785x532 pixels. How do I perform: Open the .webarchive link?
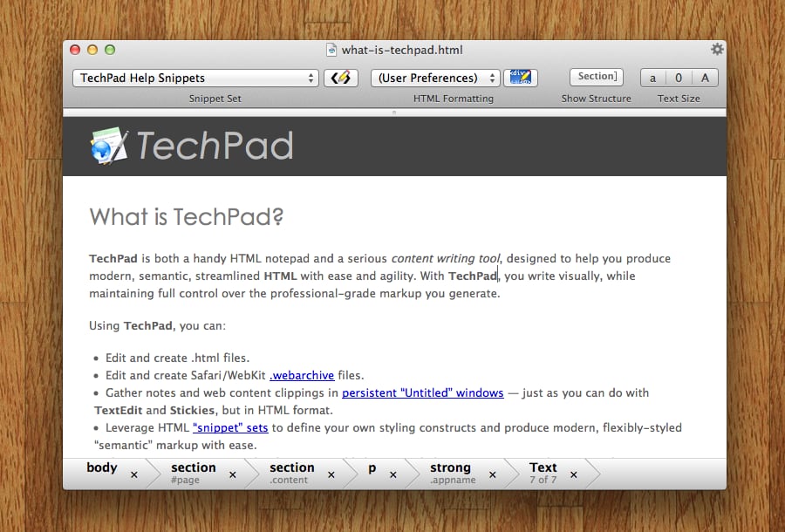[302, 376]
